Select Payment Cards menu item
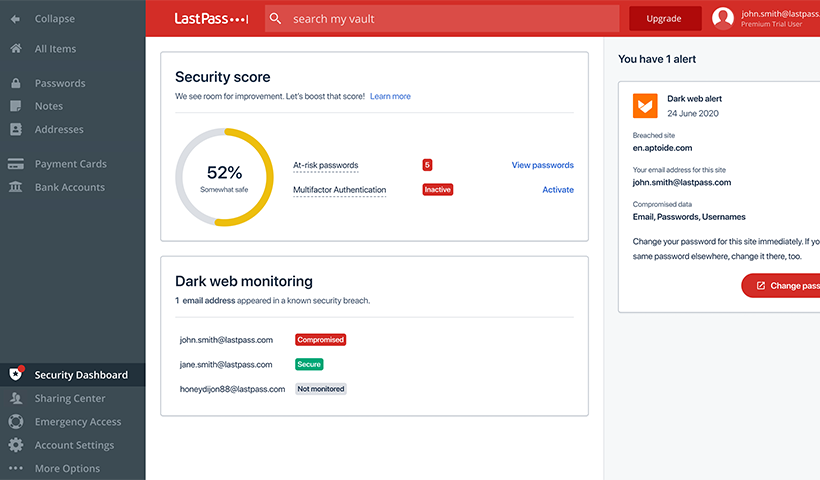Image resolution: width=820 pixels, height=480 pixels. (x=71, y=164)
